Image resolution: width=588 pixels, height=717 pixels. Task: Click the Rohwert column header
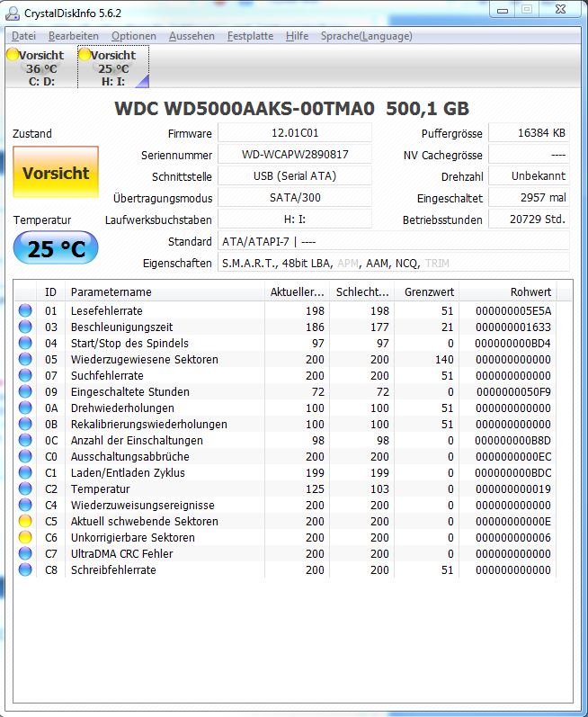508,291
